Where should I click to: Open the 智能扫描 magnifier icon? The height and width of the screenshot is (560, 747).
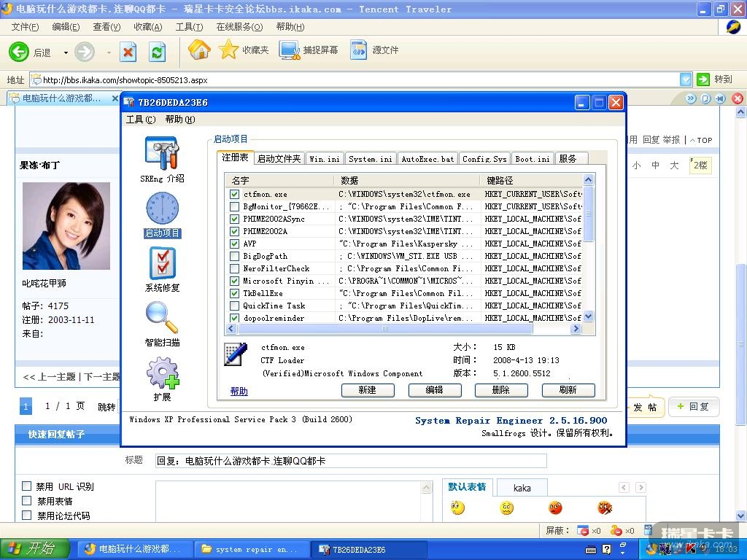click(x=162, y=318)
